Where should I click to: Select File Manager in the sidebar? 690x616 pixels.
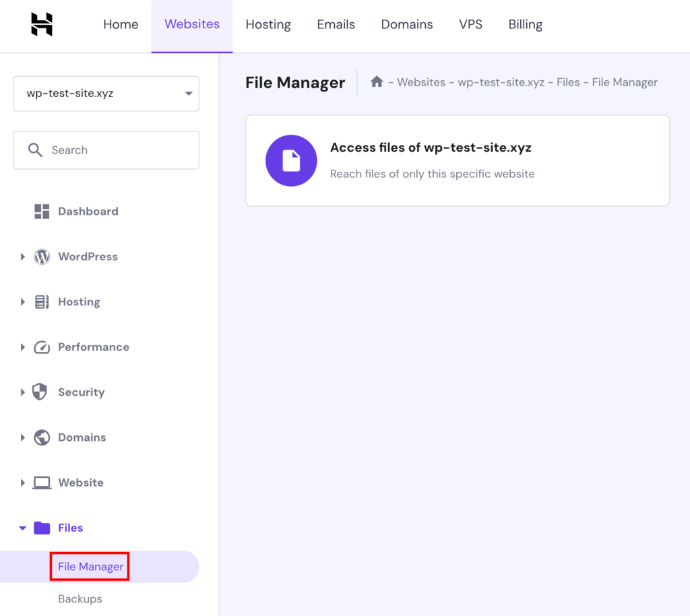point(91,567)
